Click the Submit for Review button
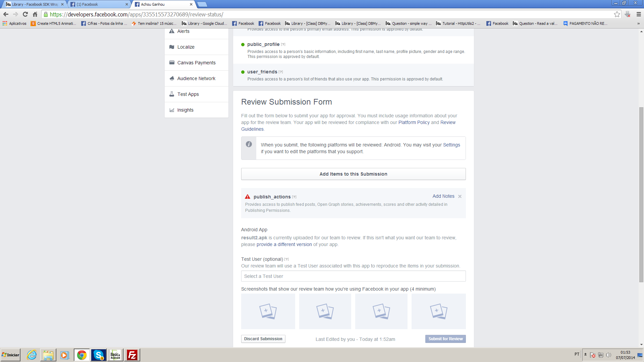 tap(445, 339)
